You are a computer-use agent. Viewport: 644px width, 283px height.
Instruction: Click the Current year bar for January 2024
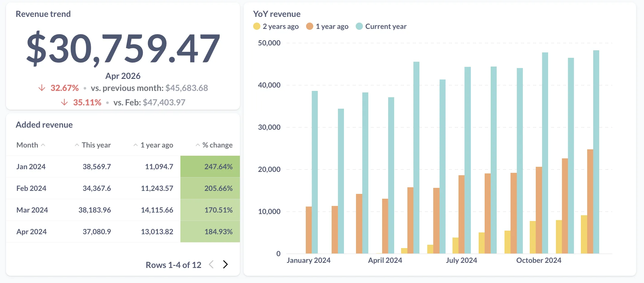coord(314,172)
